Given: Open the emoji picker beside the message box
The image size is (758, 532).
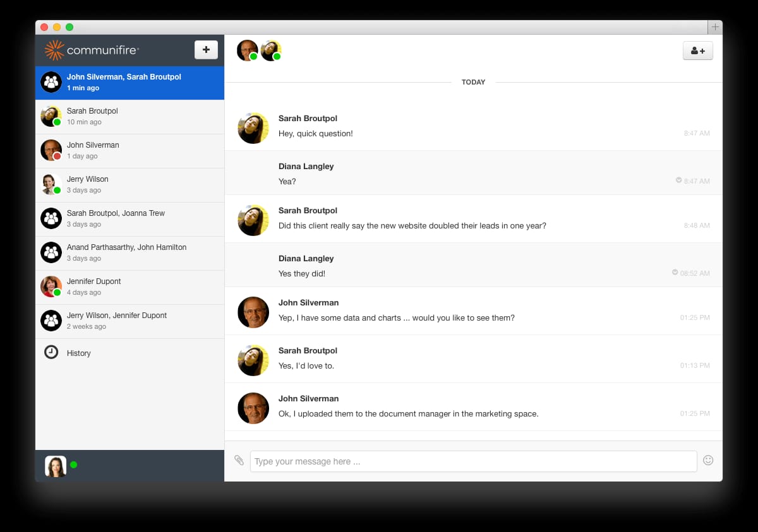Looking at the screenshot, I should pos(708,461).
